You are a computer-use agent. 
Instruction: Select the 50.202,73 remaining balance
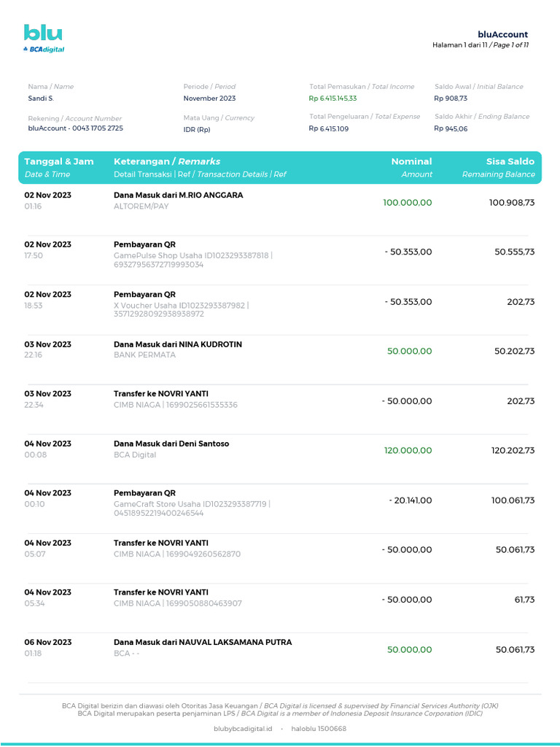[x=514, y=351]
